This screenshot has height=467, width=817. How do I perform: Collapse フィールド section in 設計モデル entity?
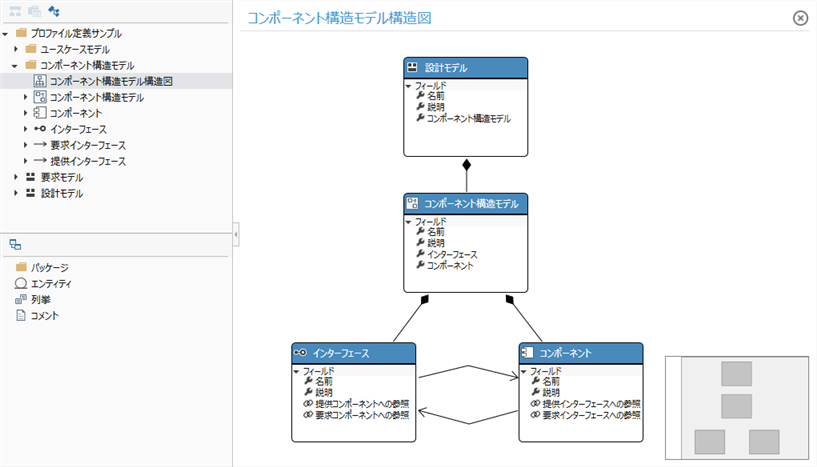tap(409, 86)
